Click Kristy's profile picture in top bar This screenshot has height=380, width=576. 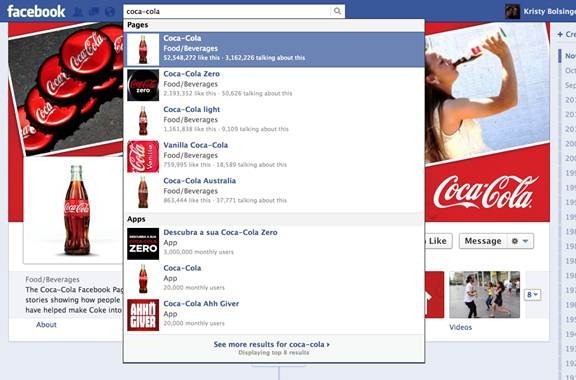(512, 11)
